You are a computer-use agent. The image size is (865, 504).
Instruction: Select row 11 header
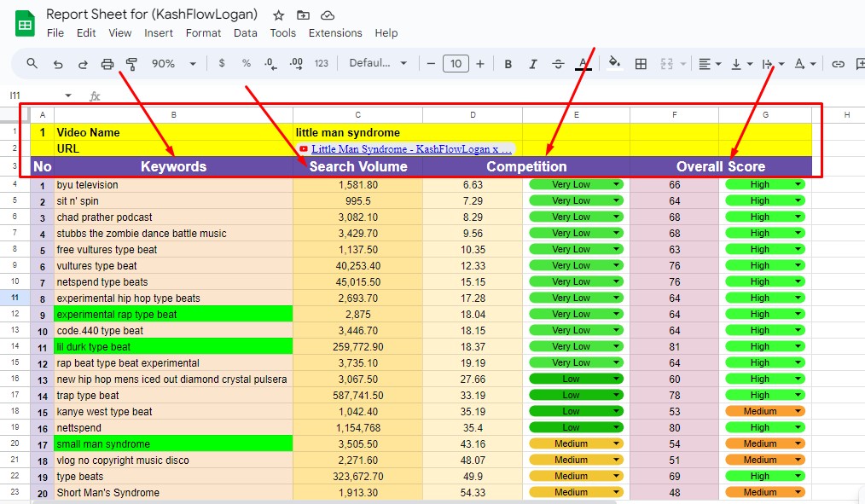point(15,298)
